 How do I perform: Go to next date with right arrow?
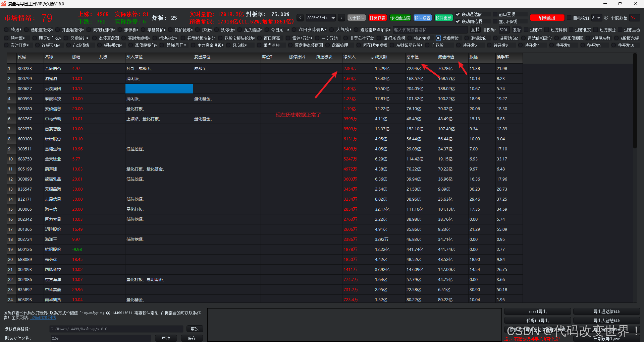341,18
